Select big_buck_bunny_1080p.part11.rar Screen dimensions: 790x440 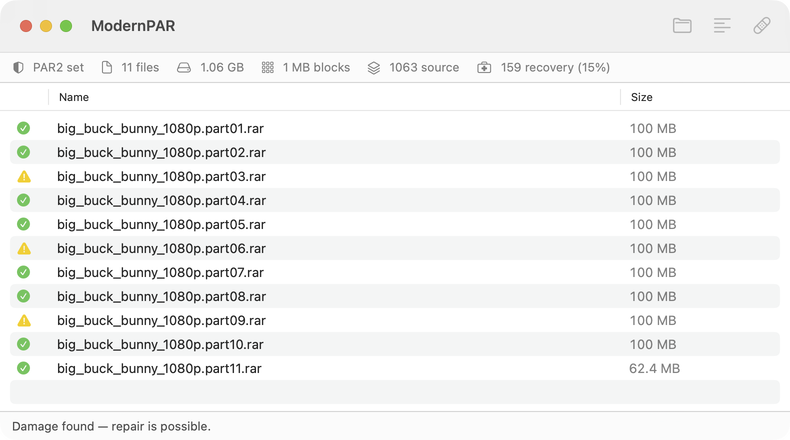click(395, 368)
